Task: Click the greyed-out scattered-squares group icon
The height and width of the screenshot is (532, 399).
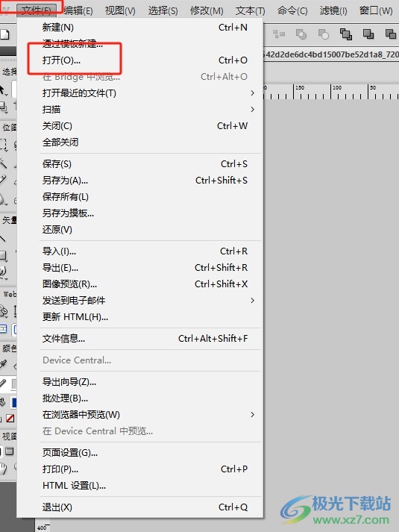Action: pyautogui.click(x=279, y=34)
